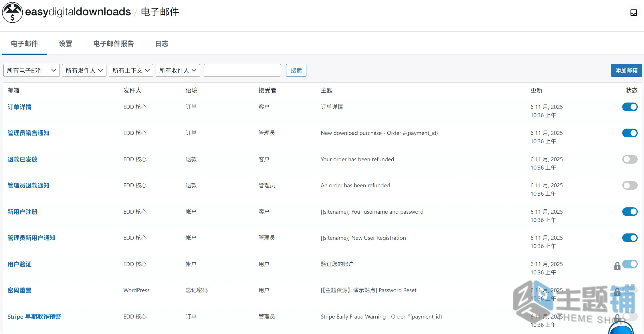Click the 邮箱 column header
Screen dimensions: 644x334
click(x=13, y=90)
